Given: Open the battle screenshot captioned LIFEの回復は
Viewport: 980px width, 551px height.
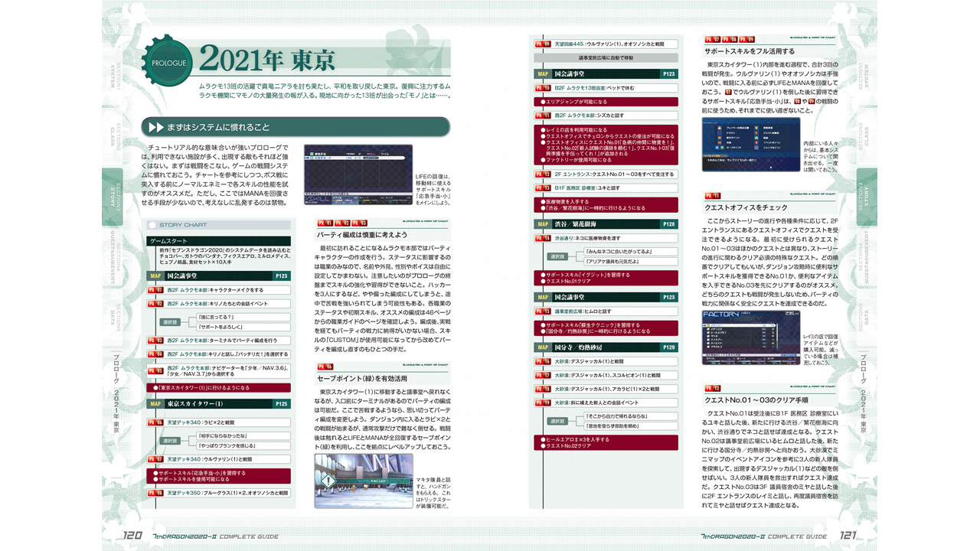Looking at the screenshot, I should [358, 174].
